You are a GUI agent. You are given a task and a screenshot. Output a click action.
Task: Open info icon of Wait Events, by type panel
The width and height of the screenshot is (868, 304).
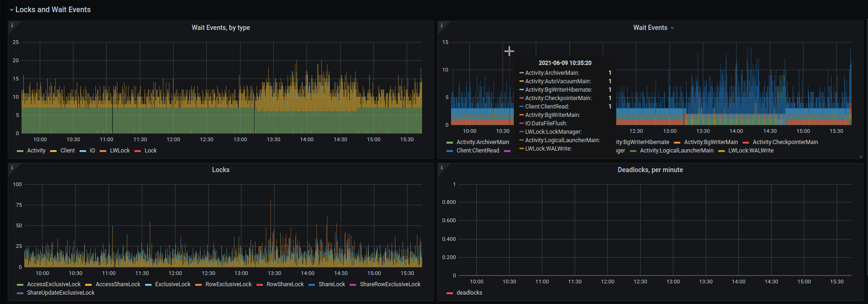tap(12, 25)
